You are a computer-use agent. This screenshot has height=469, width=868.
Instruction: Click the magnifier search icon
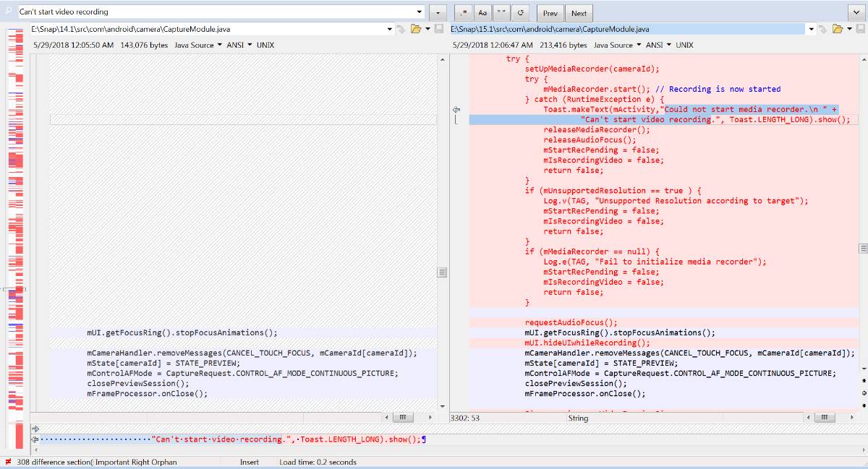coord(9,12)
